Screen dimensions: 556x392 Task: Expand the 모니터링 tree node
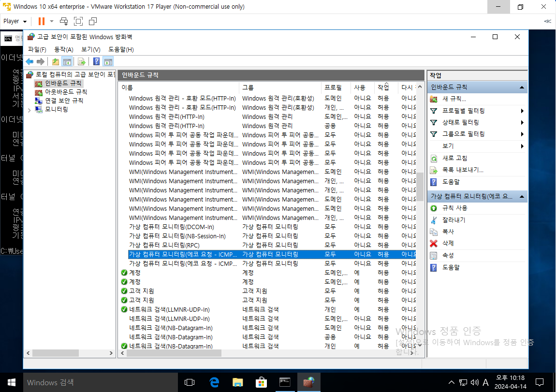click(x=29, y=110)
